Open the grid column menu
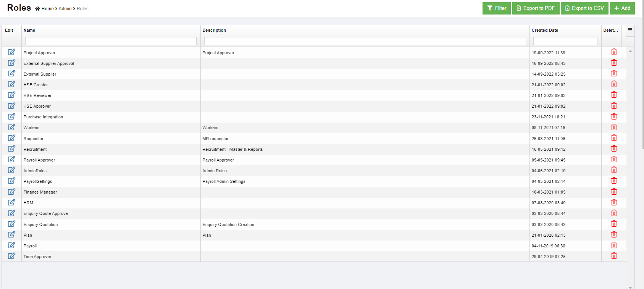This screenshot has height=289, width=644. (630, 30)
